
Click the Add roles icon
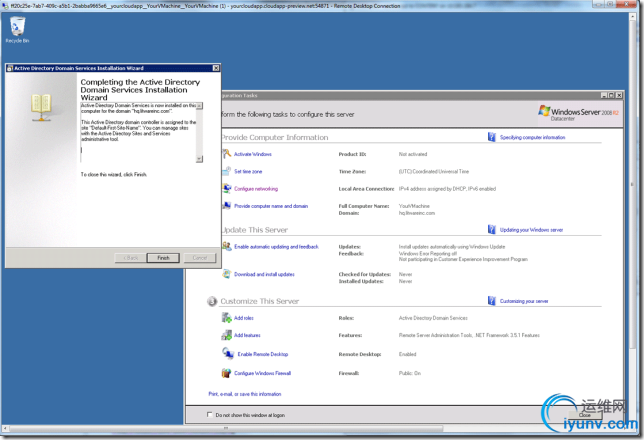coord(227,318)
